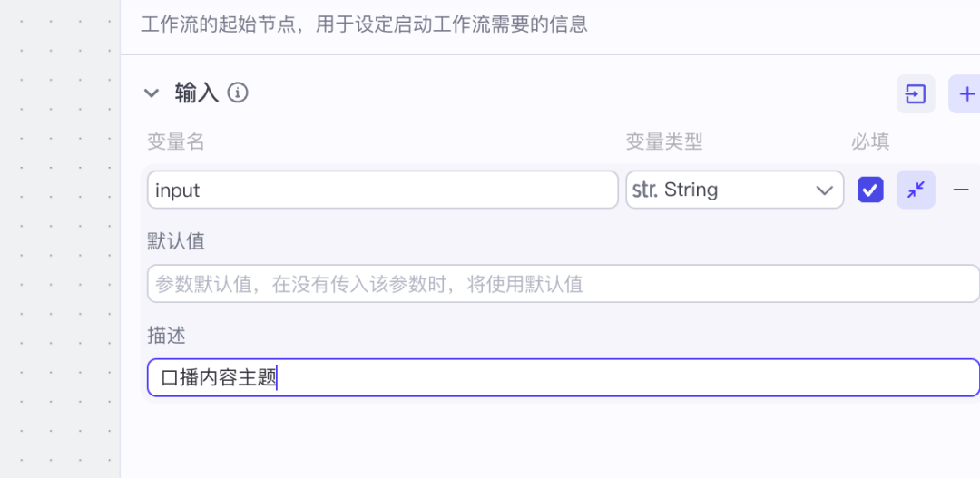This screenshot has height=478, width=980.
Task: Click the info icon beside 输入
Action: [x=238, y=93]
